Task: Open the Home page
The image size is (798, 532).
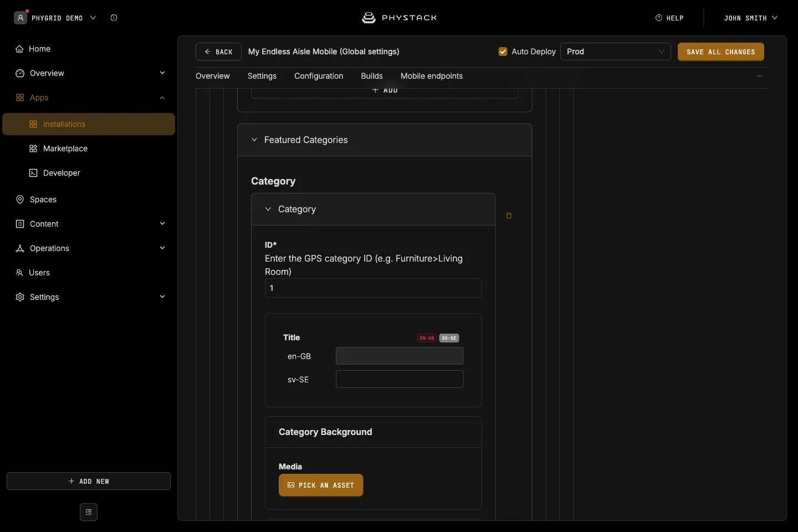Action: [89, 49]
